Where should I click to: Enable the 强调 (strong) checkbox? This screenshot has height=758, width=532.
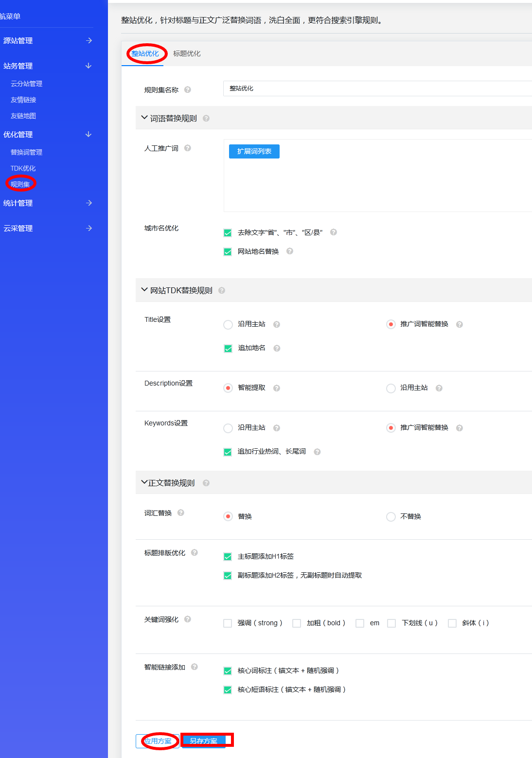click(x=228, y=623)
